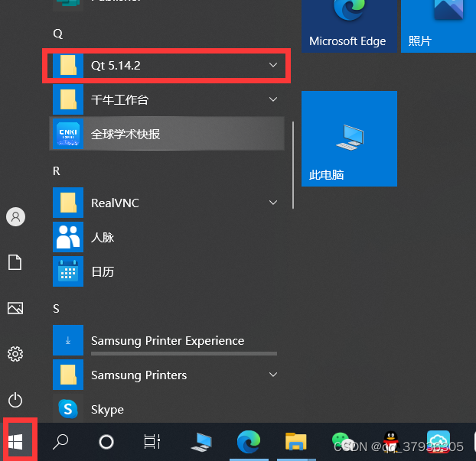The image size is (476, 461).
Task: Launch 全球学术快报 CNKI app icon
Action: tap(68, 134)
